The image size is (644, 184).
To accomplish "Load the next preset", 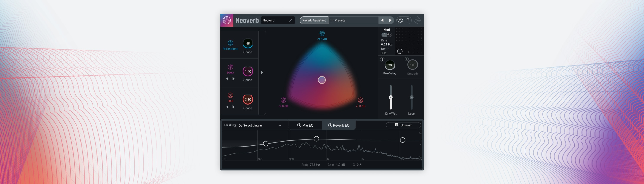I will [x=390, y=20].
